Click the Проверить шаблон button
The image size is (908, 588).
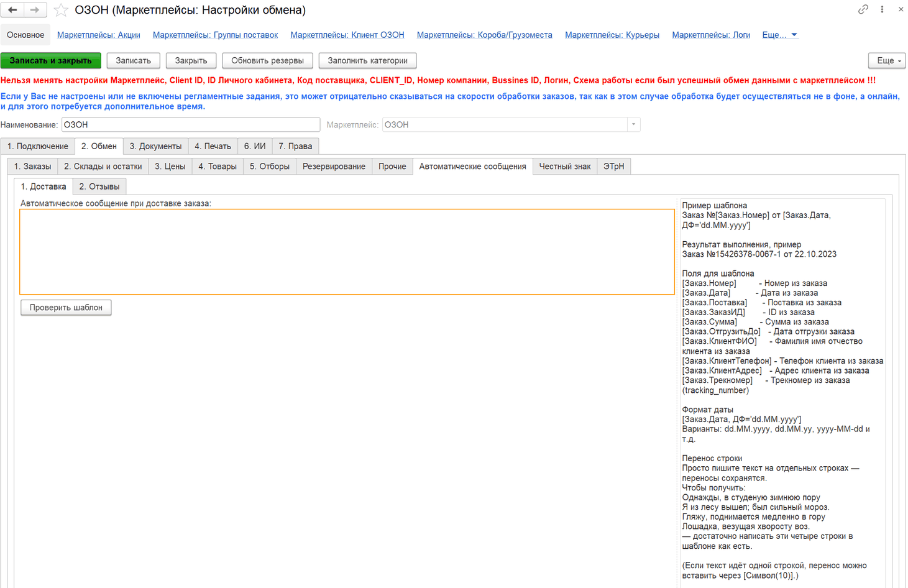(66, 308)
